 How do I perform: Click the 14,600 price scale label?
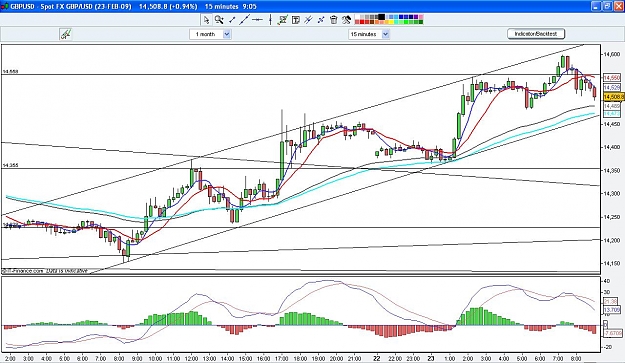(x=611, y=54)
